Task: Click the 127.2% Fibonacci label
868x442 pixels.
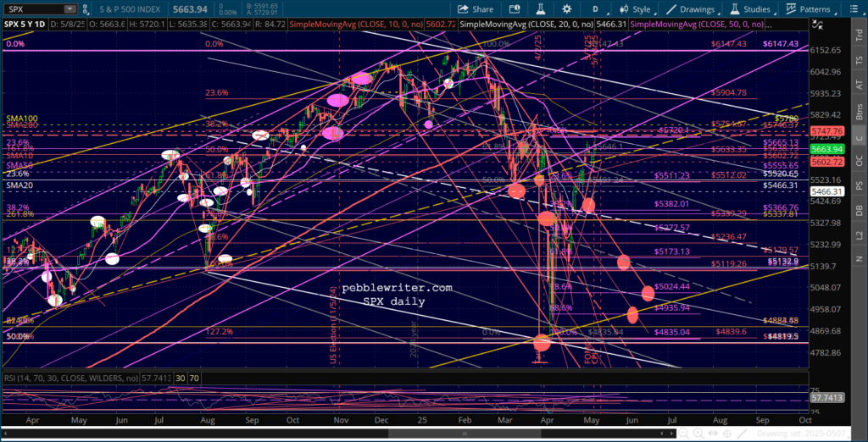Action: pyautogui.click(x=220, y=332)
